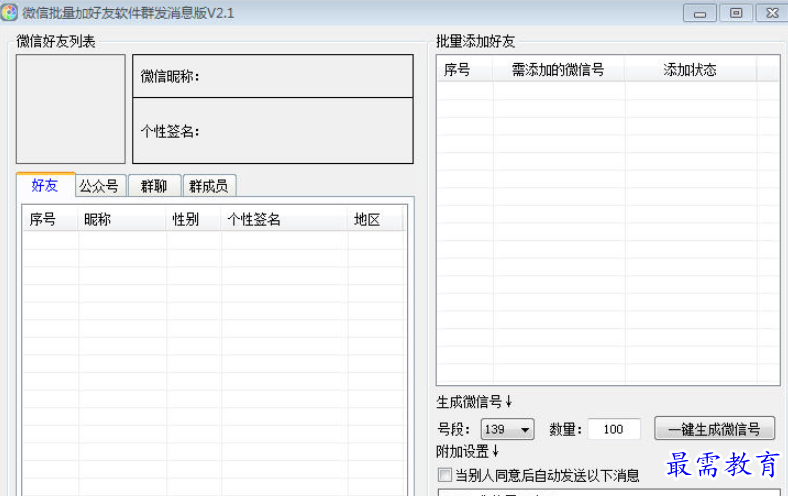788x496 pixels.
Task: Click the 数量 input field showing 100
Action: [x=614, y=429]
